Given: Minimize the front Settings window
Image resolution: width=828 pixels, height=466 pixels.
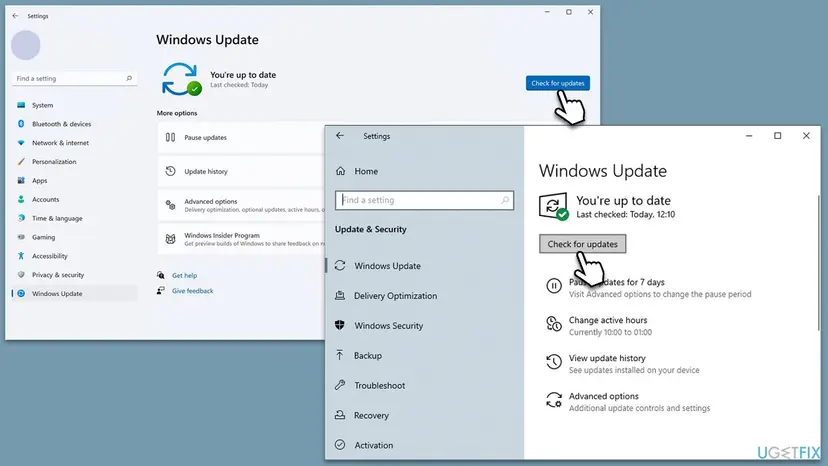Looking at the screenshot, I should coord(749,136).
